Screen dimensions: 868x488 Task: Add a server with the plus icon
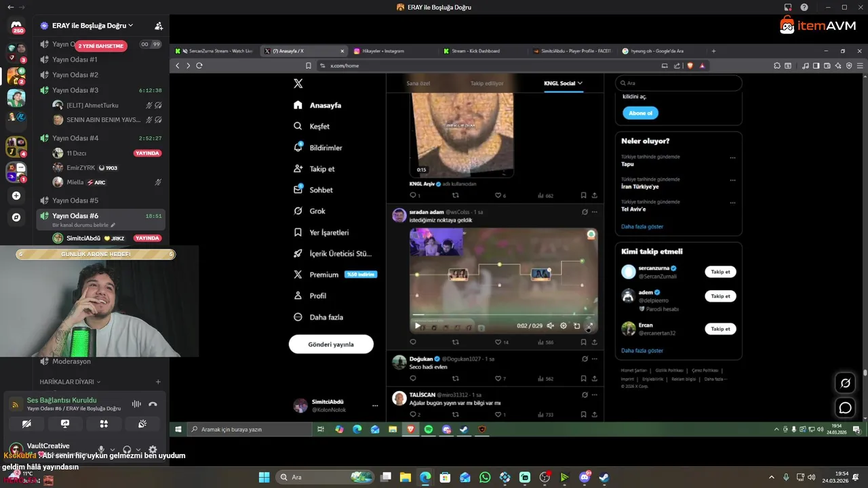[16, 196]
